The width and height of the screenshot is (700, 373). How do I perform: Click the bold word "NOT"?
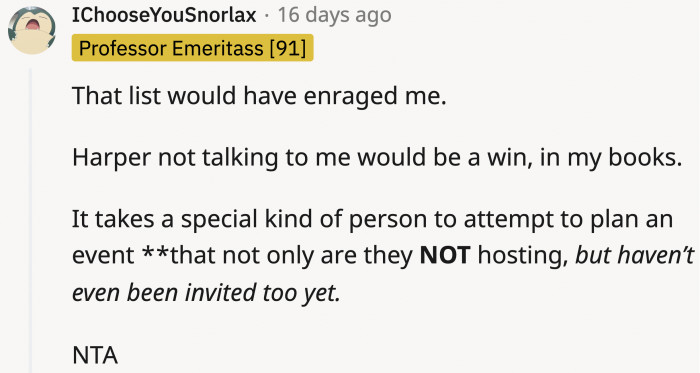[x=445, y=255]
